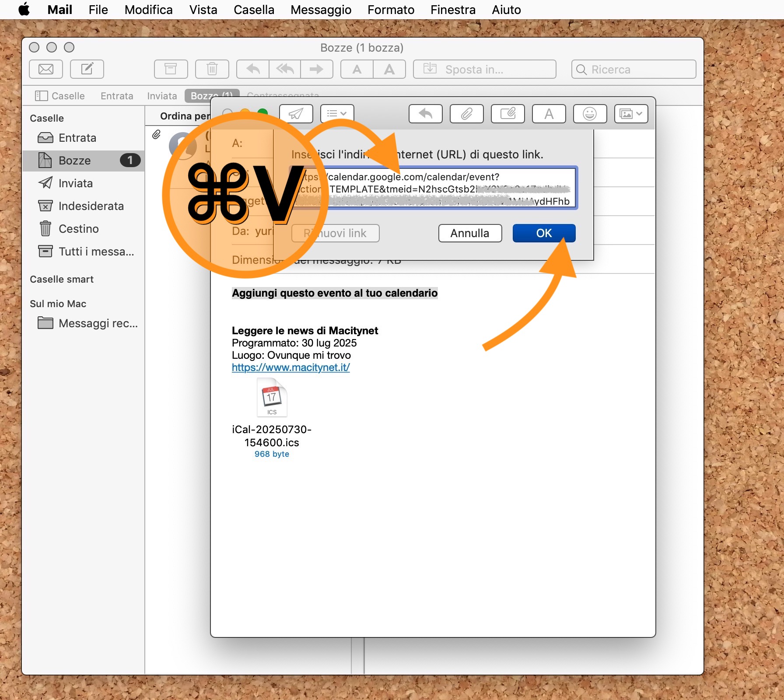This screenshot has width=784, height=700.
Task: Click the 'Leggere le news di Macitynet' heading
Action: [305, 331]
